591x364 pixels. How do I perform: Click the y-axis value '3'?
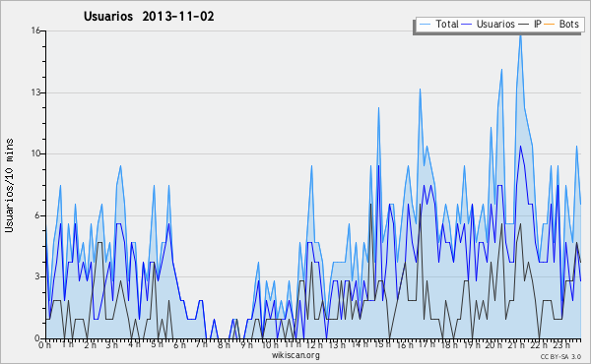coord(37,276)
